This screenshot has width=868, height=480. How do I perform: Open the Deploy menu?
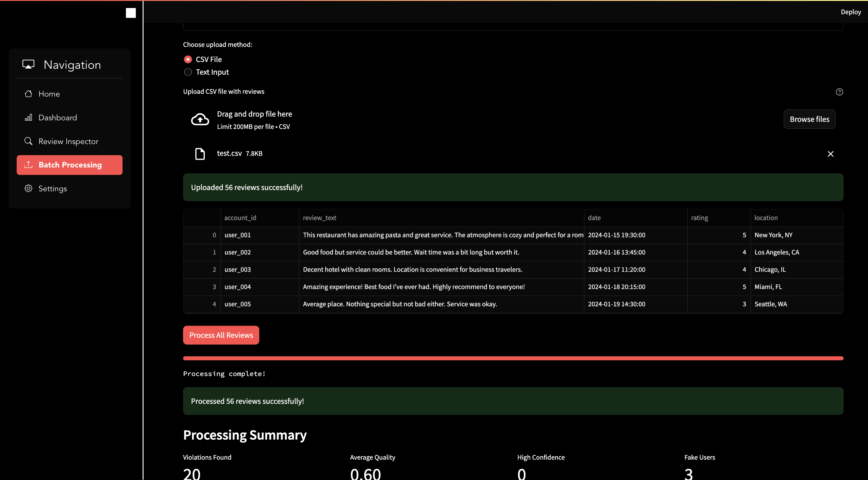[850, 12]
